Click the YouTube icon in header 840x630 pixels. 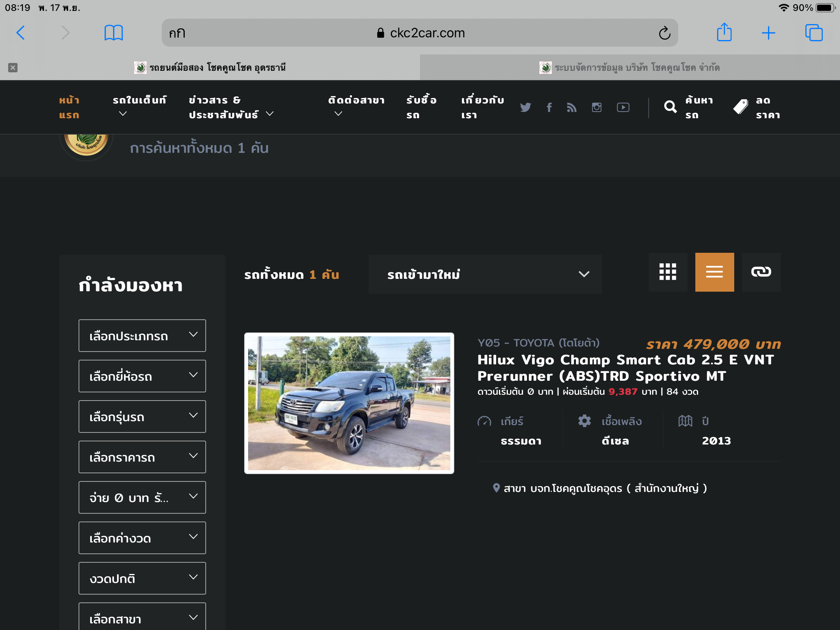coord(623,107)
